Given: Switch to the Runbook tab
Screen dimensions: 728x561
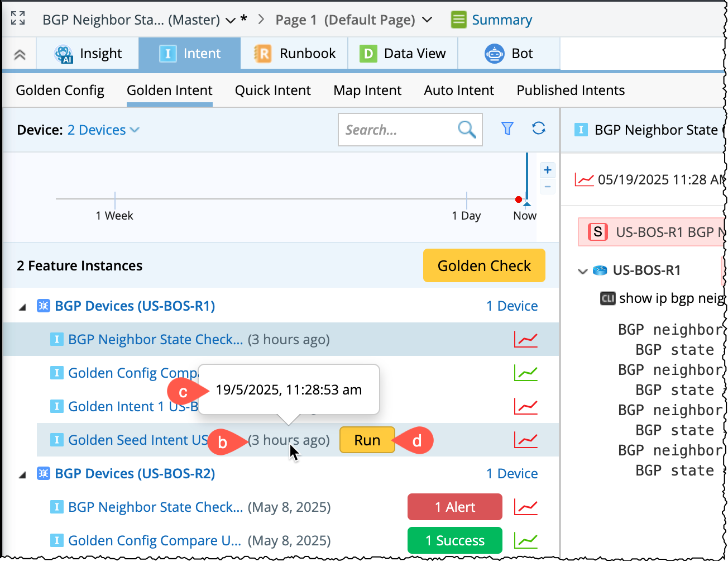Looking at the screenshot, I should click(x=294, y=54).
